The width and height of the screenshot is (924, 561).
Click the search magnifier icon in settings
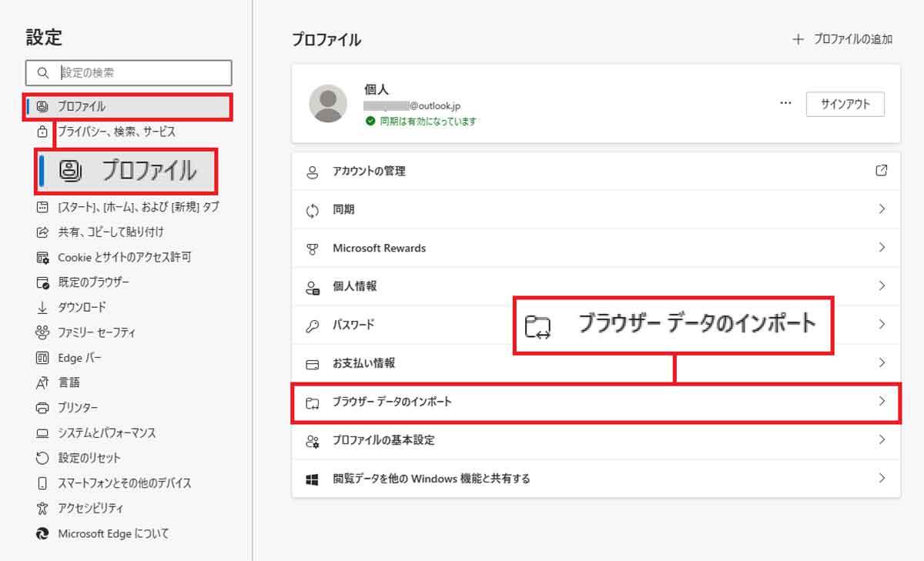click(42, 73)
